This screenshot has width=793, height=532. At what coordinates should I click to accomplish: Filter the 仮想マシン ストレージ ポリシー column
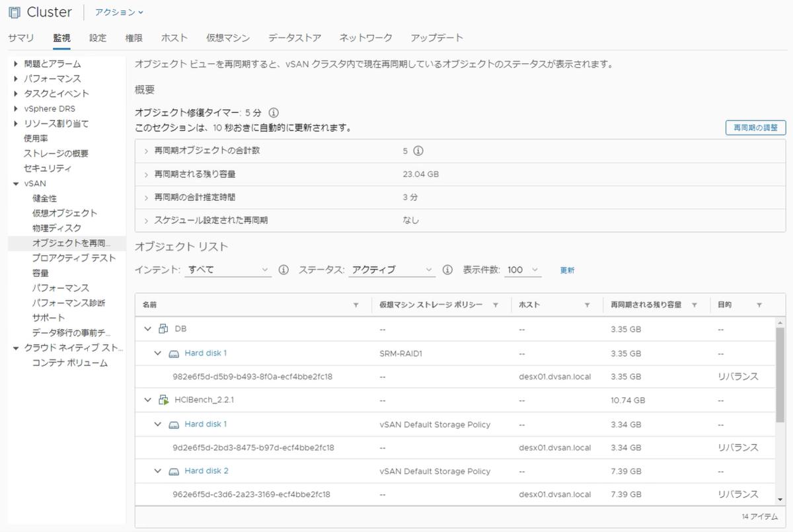[x=497, y=305]
